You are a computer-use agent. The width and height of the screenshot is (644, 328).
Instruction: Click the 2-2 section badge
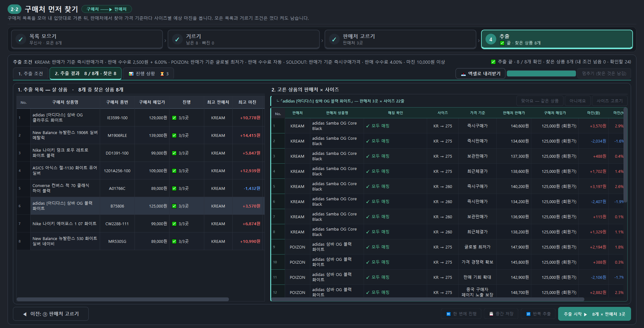click(x=14, y=9)
